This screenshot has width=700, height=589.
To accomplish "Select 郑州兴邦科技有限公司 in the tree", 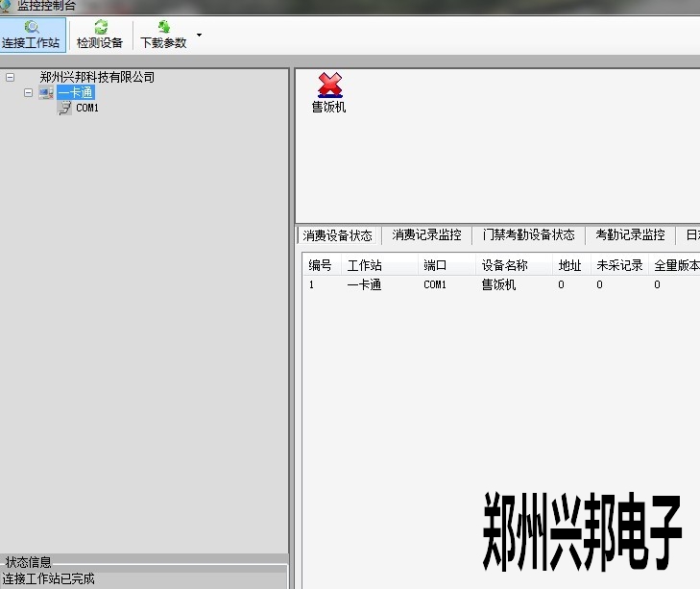I will pyautogui.click(x=97, y=77).
